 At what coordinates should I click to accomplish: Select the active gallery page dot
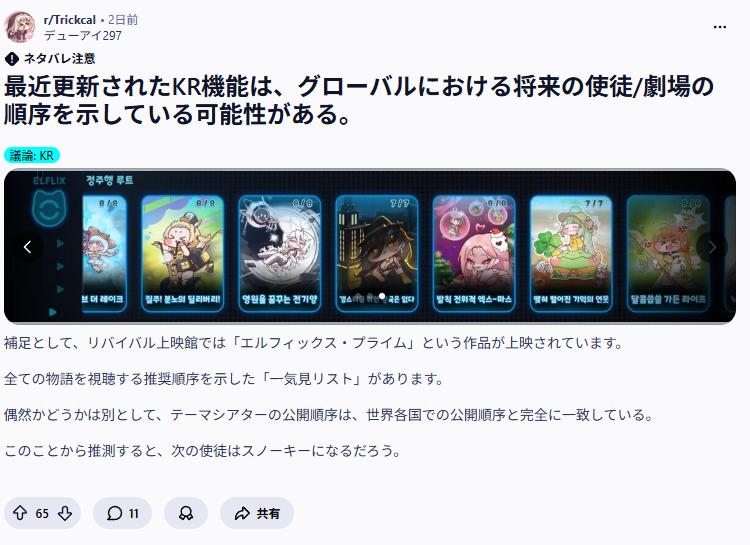point(382,296)
